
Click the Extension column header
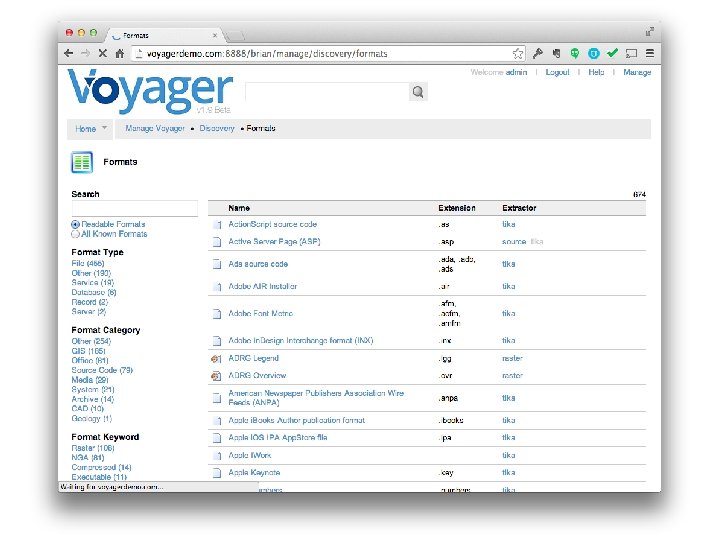pos(456,208)
